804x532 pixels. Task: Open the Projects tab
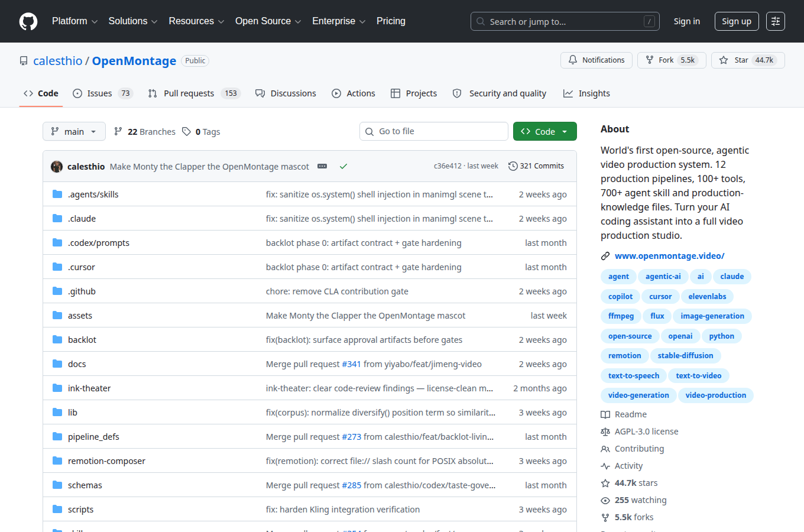[414, 93]
